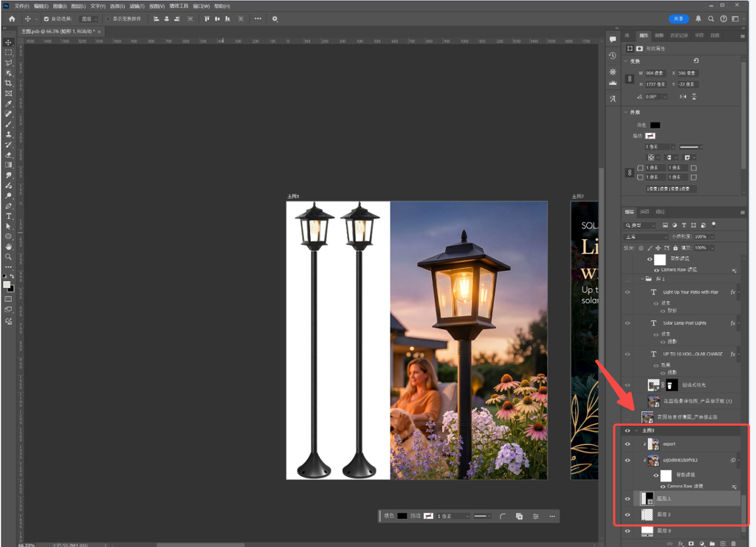Screen dimensions: 756x547
Task: Open the 图像(I) menu
Action: click(x=60, y=6)
